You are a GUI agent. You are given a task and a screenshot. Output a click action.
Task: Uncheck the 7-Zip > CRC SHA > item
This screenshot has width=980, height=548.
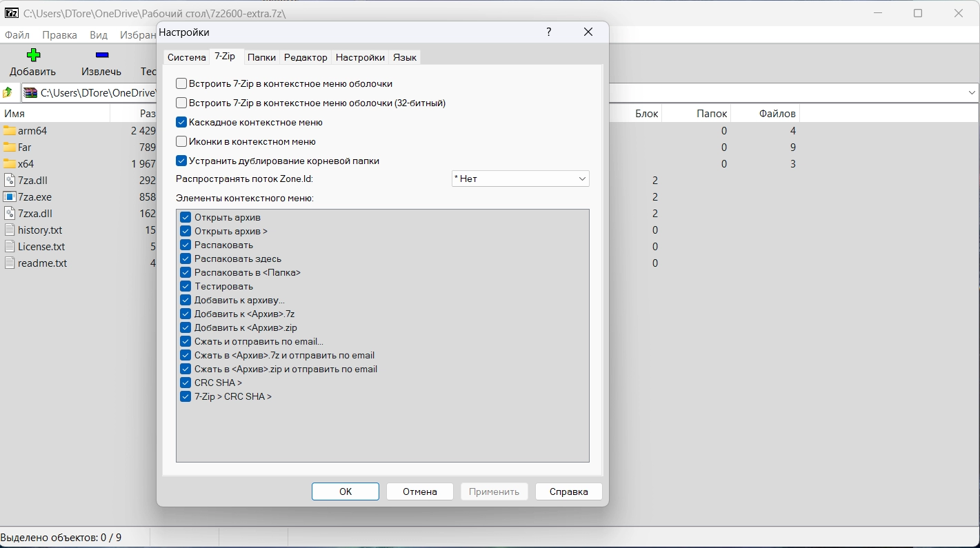pyautogui.click(x=186, y=396)
